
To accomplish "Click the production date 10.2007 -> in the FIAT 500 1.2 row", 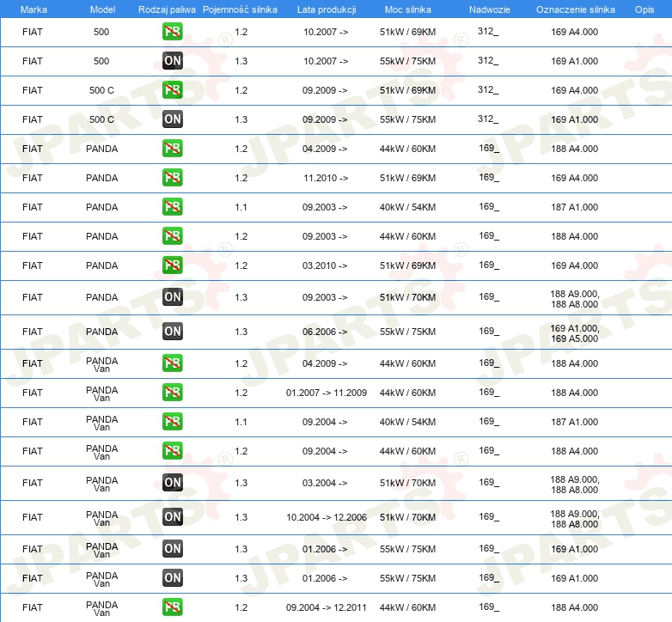I will 326,32.
